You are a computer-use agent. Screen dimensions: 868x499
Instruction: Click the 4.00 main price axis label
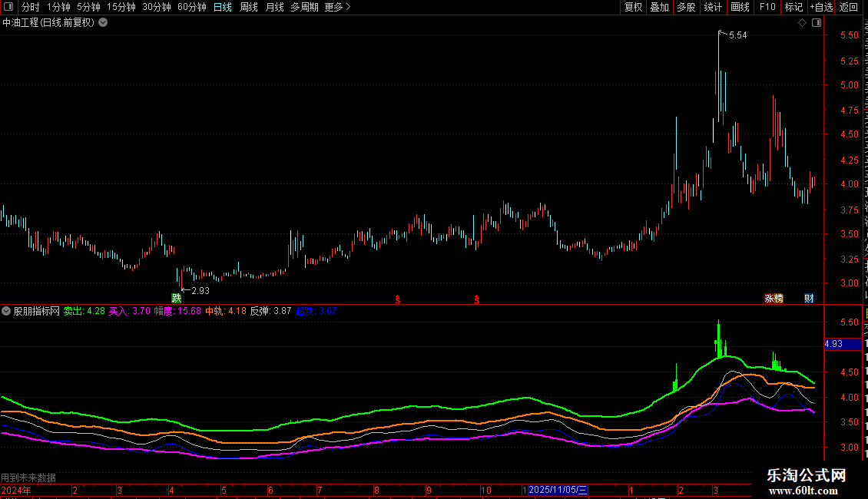849,184
